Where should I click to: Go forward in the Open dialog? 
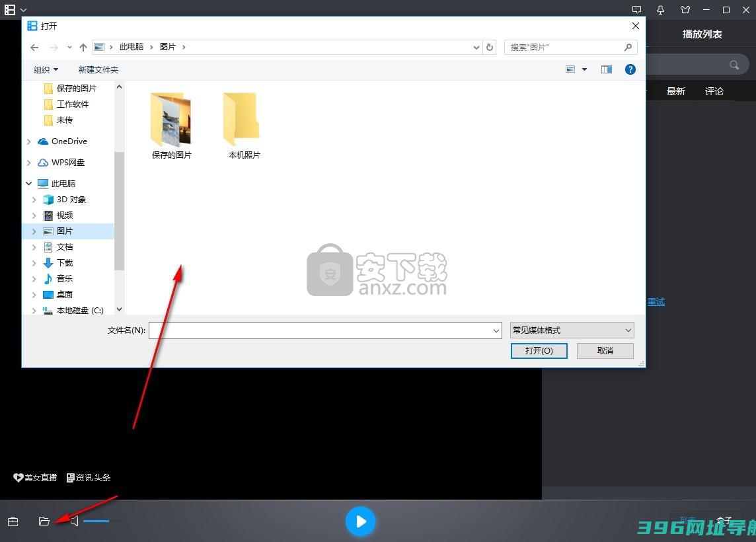[54, 47]
